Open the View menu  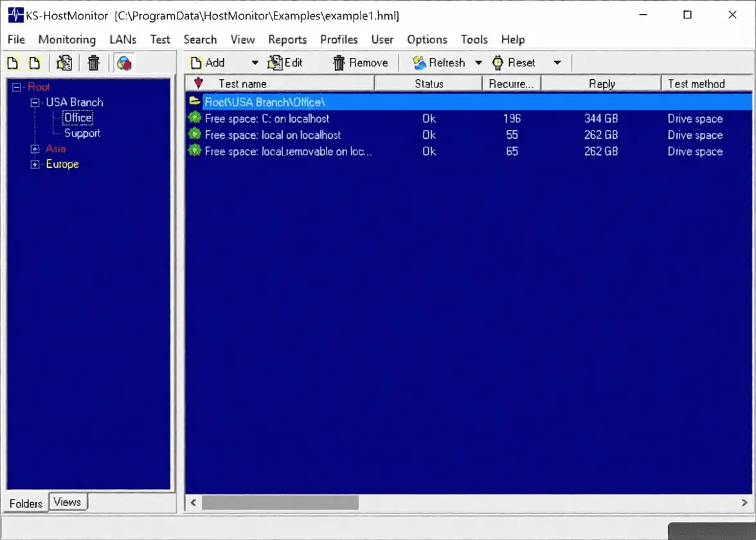coord(242,40)
